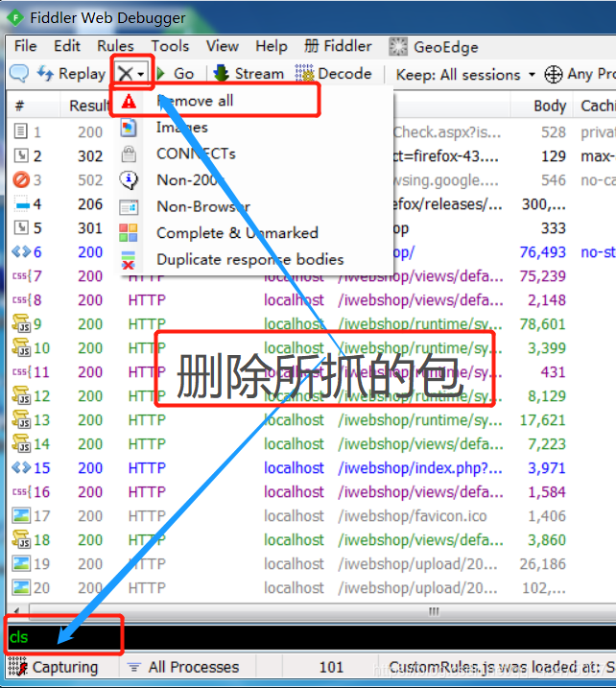Click the red warning icon beside Remove all
Viewport: 616px width, 688px height.
[x=129, y=102]
